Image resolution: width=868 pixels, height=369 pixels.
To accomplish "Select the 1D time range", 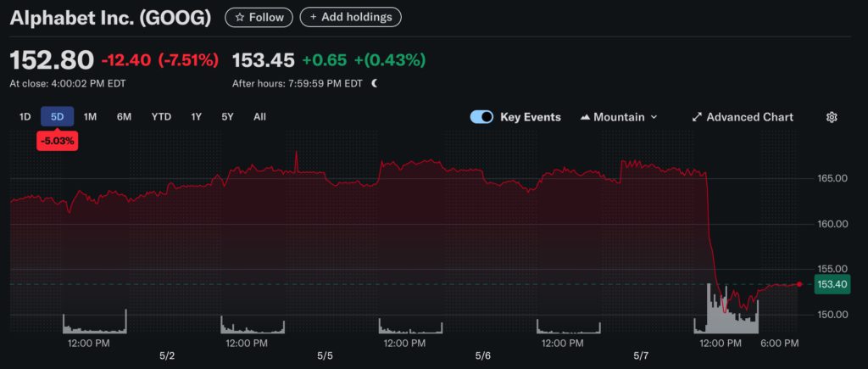I will coord(25,117).
